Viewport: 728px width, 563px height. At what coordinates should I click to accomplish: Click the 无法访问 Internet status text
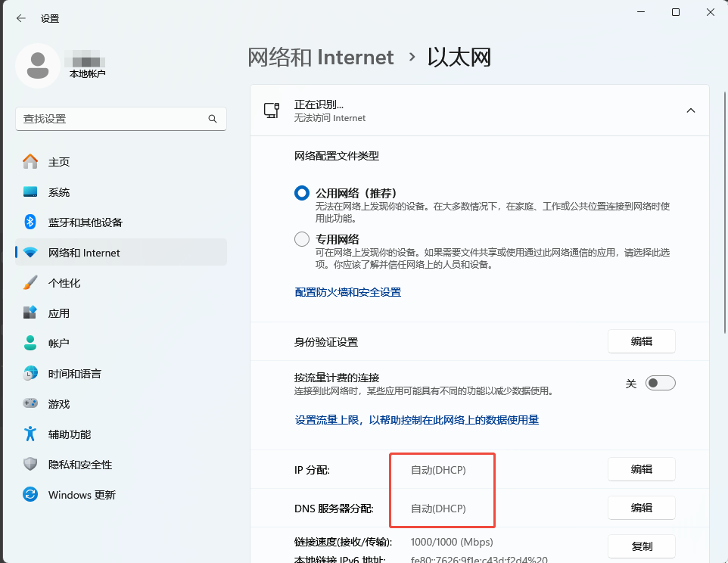point(330,118)
